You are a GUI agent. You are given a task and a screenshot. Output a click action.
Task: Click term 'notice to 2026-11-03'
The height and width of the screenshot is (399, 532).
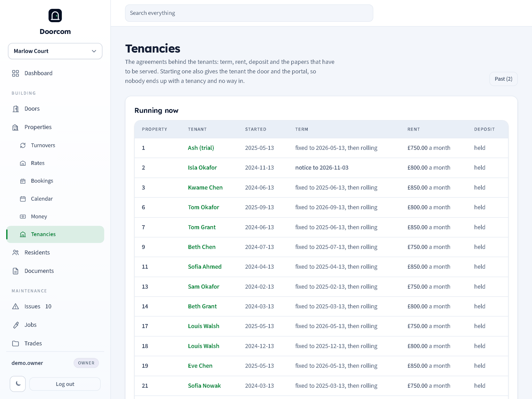pos(322,168)
